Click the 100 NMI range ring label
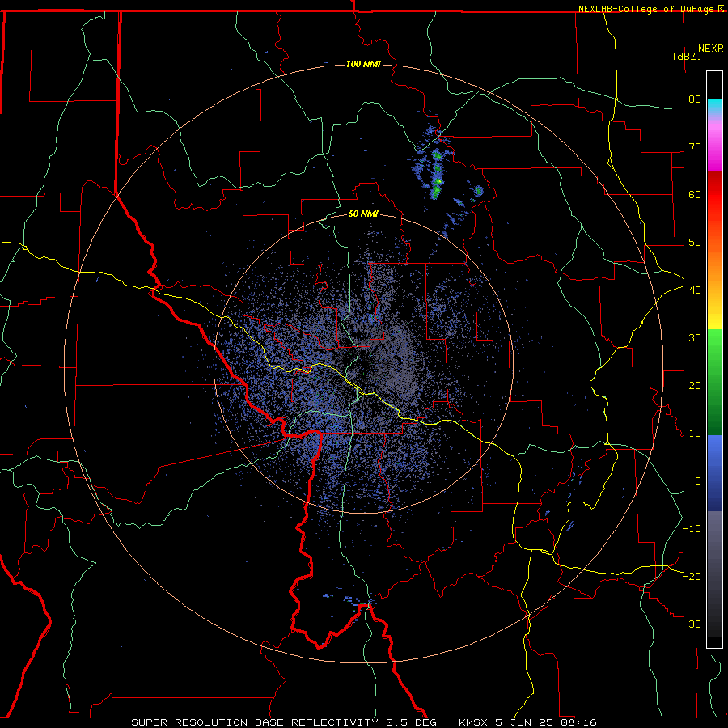Viewport: 728px width, 728px height. click(363, 64)
